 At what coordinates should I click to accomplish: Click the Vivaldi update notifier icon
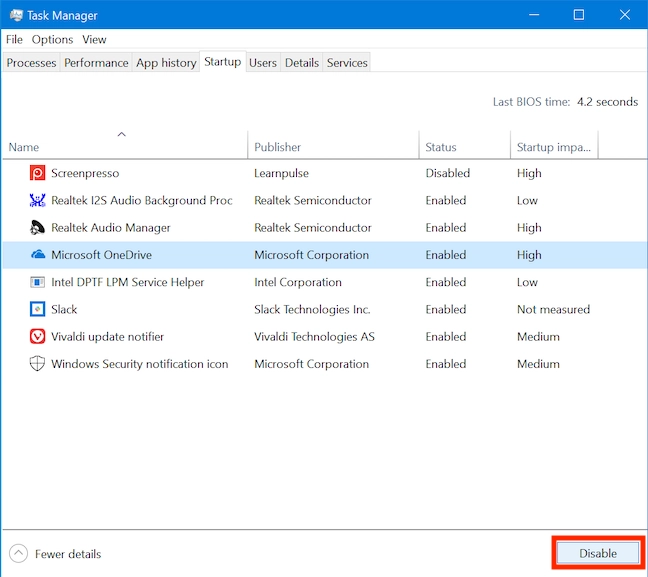coord(37,336)
